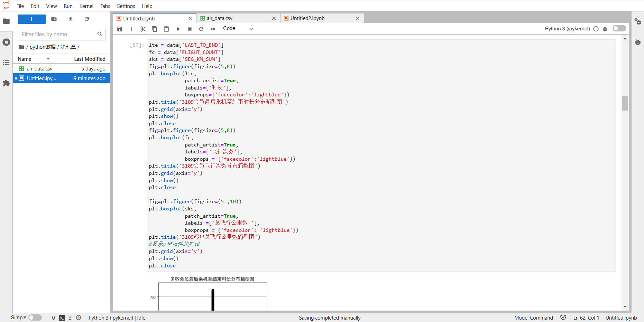Click code line plt.boxplot(sks,

[173, 209]
